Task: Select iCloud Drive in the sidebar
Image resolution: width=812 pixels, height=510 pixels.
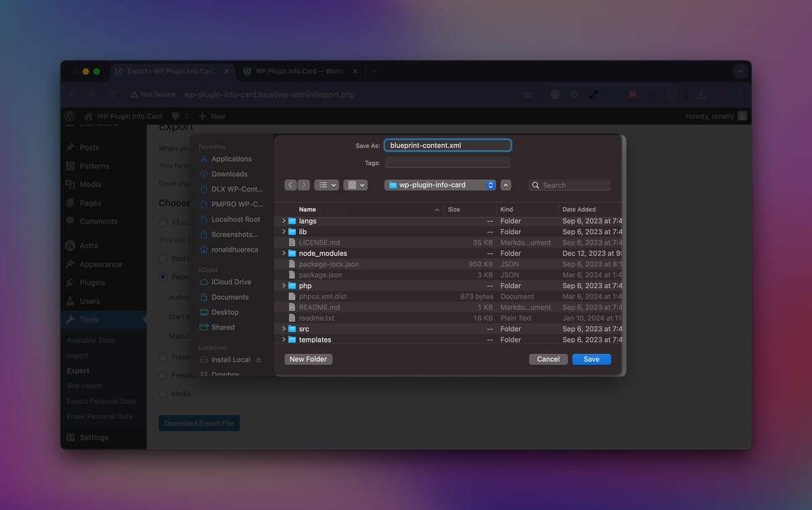Action: (231, 282)
